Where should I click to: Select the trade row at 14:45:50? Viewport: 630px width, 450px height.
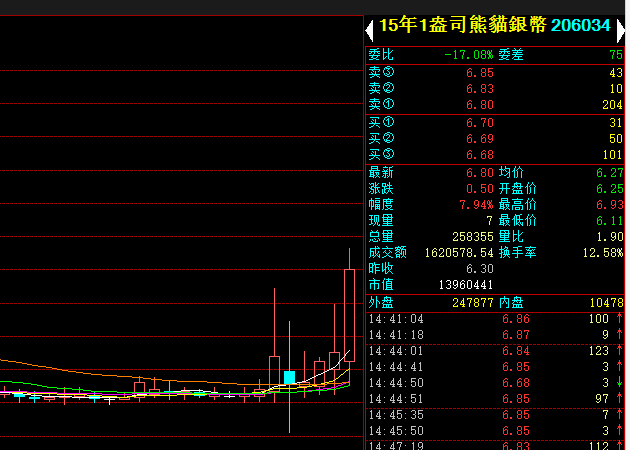click(x=495, y=431)
